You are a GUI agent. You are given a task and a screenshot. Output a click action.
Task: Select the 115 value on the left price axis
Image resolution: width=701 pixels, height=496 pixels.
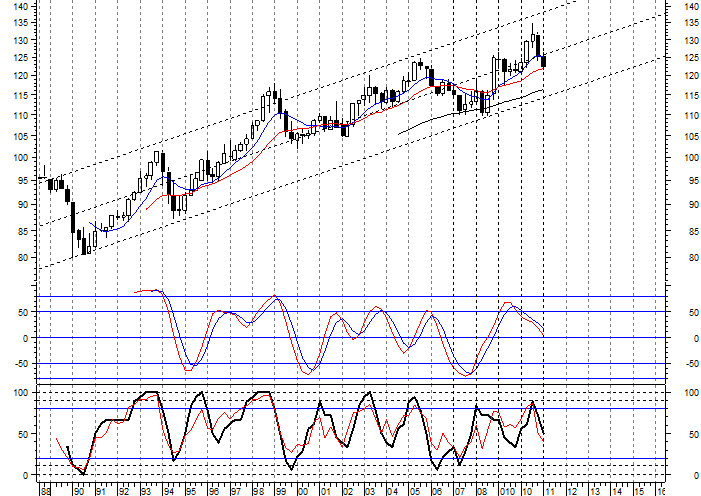[x=20, y=96]
